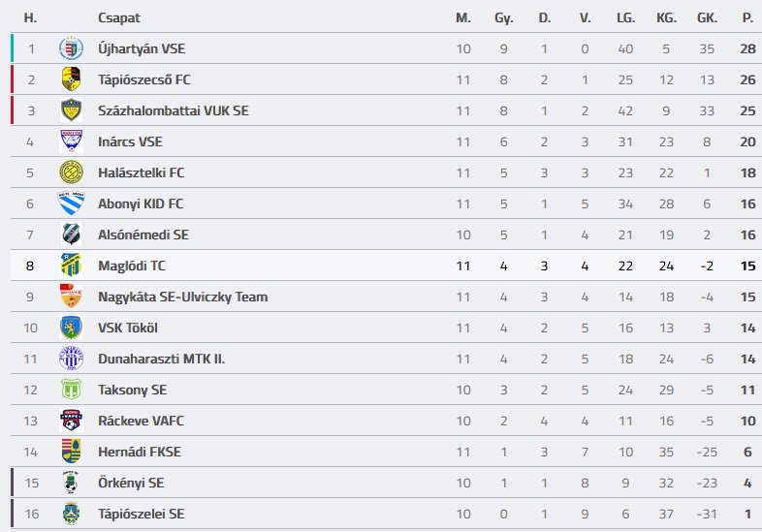Click the Inárcs VSE team logo
This screenshot has height=532, width=762.
[71, 141]
